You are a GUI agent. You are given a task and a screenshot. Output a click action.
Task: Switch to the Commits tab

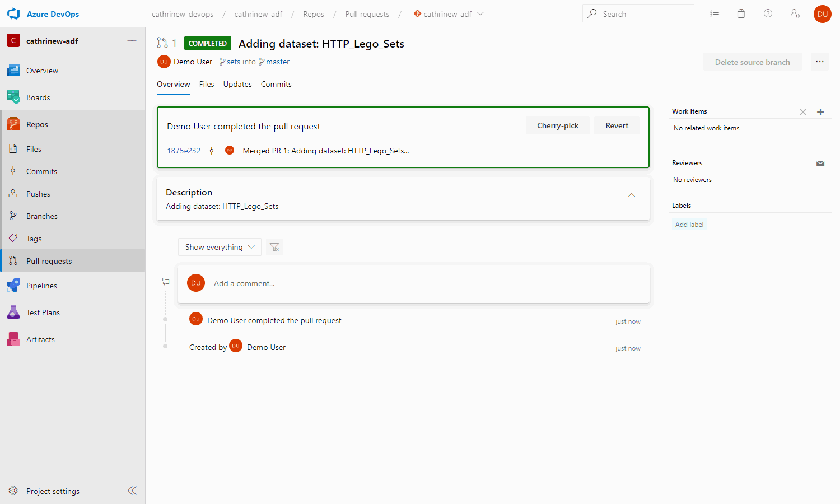coord(276,85)
